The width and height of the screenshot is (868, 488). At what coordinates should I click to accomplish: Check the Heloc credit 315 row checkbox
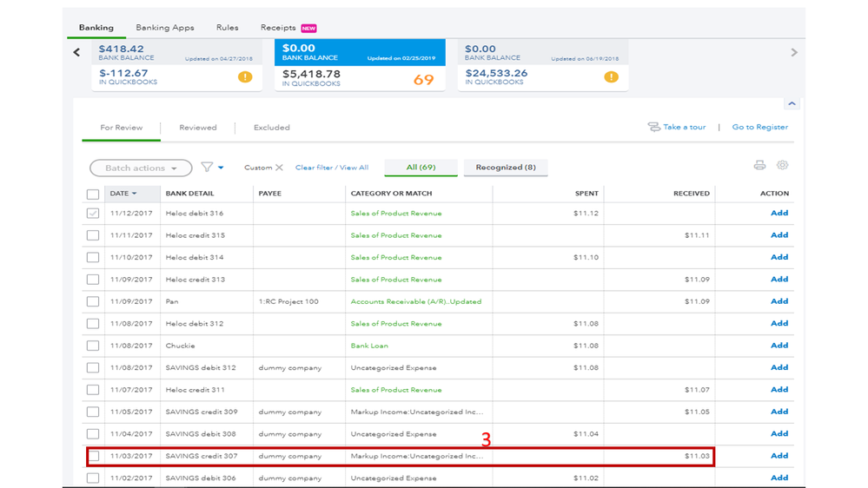tap(93, 235)
